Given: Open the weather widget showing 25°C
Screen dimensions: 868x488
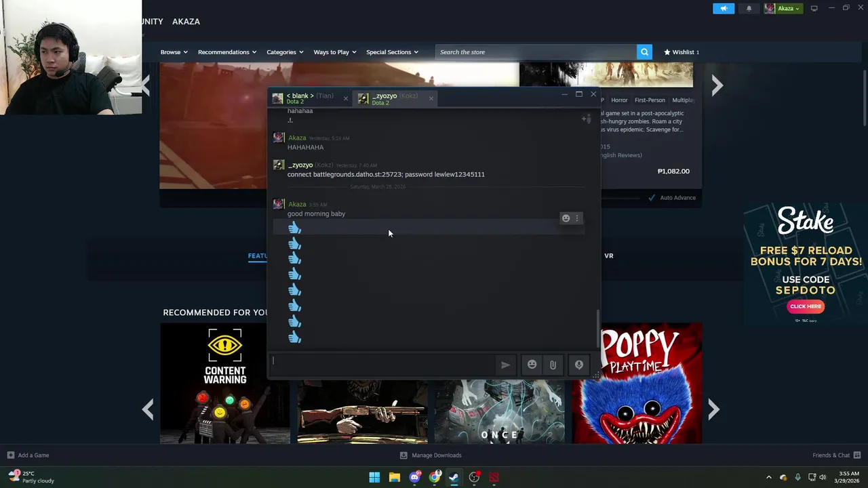Looking at the screenshot, I should click(31, 477).
